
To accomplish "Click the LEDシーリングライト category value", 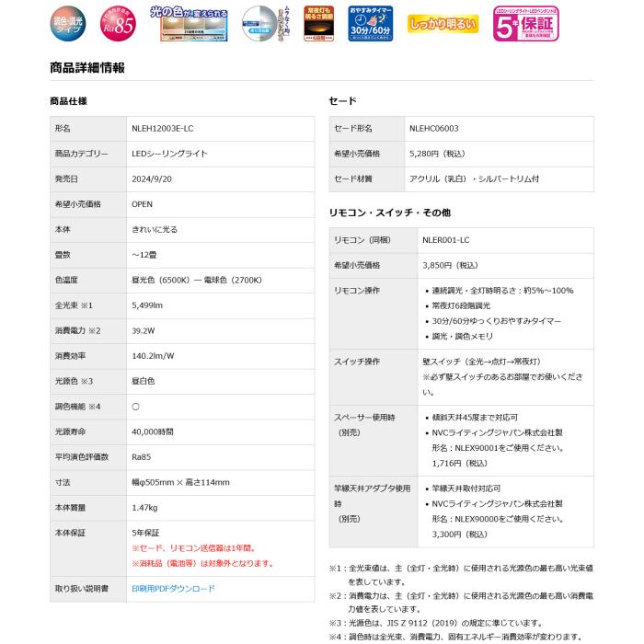I will [x=169, y=154].
